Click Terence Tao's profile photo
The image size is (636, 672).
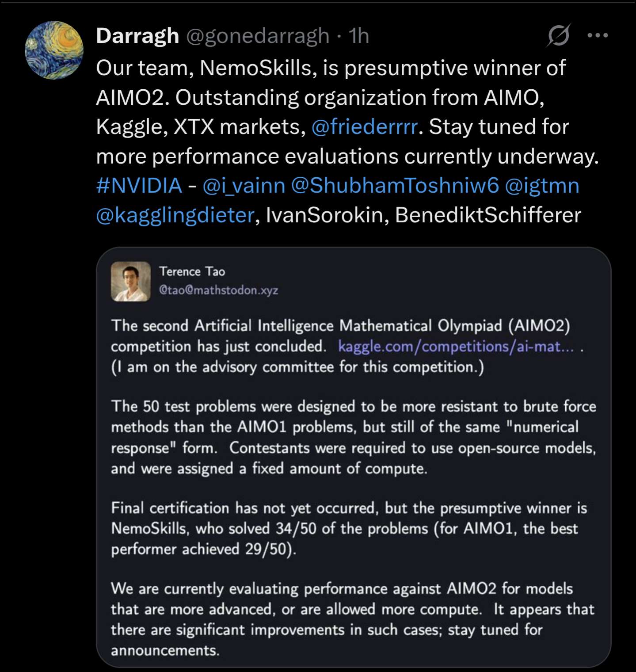tap(131, 281)
